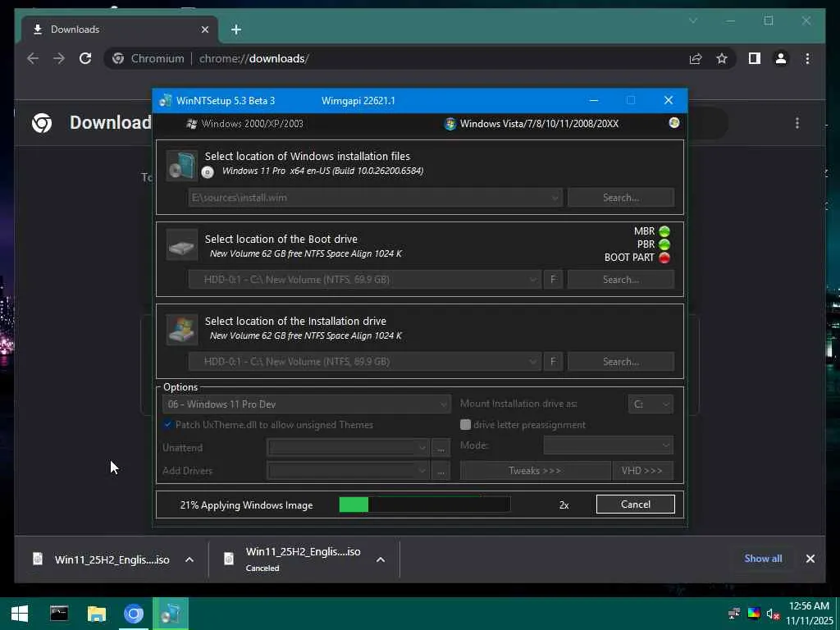Toggle the Chromium side panel icon

click(x=755, y=58)
